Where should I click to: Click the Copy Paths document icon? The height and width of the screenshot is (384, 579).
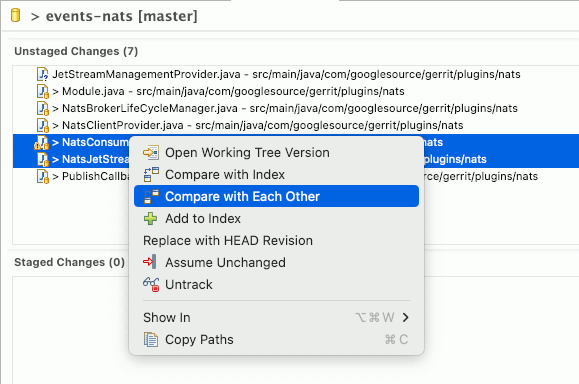click(151, 340)
